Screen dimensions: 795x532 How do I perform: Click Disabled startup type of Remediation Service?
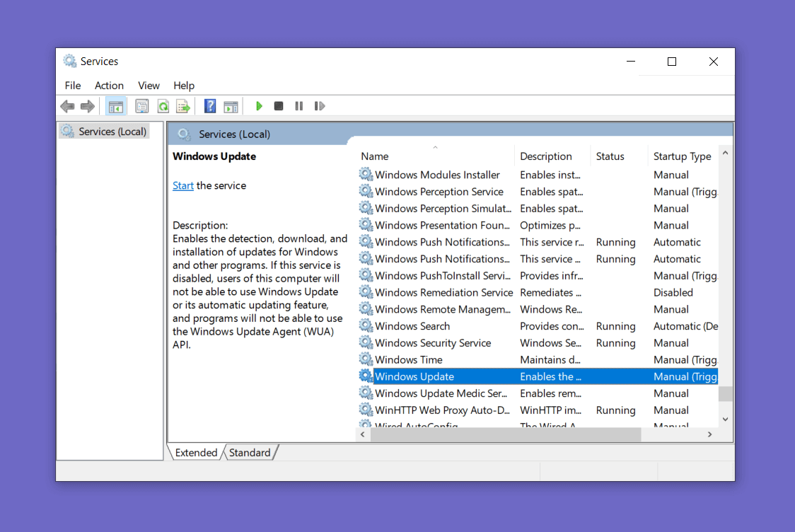pos(673,293)
